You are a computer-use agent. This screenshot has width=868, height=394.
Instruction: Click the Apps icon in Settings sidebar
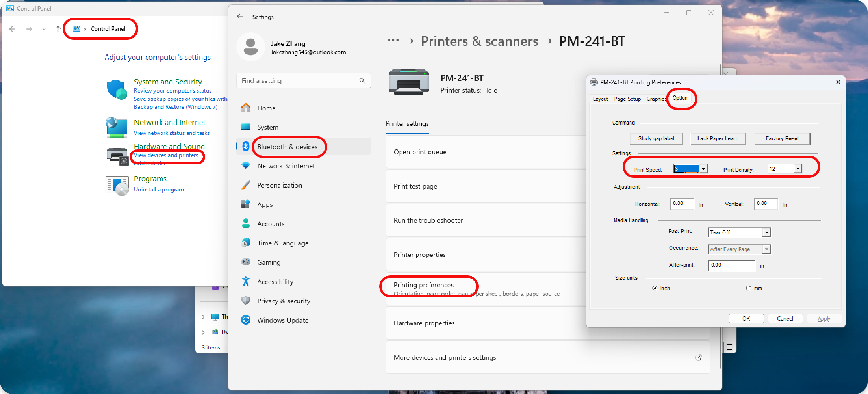point(246,204)
